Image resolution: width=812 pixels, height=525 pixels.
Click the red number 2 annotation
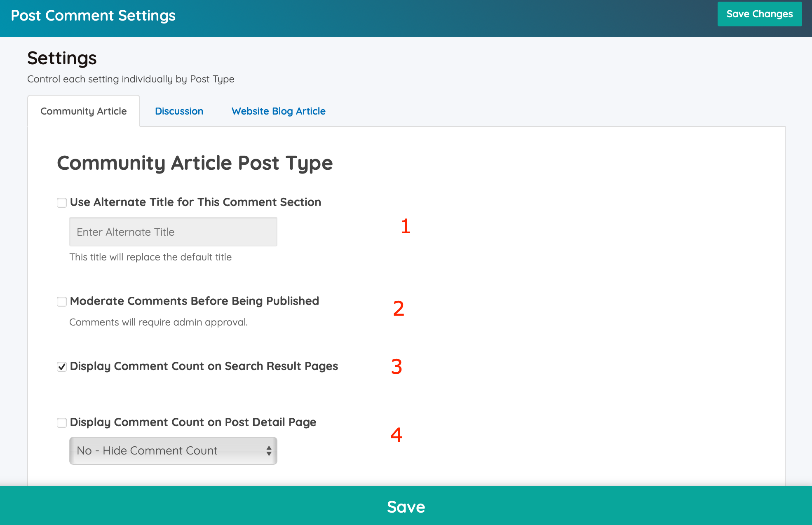[399, 309]
